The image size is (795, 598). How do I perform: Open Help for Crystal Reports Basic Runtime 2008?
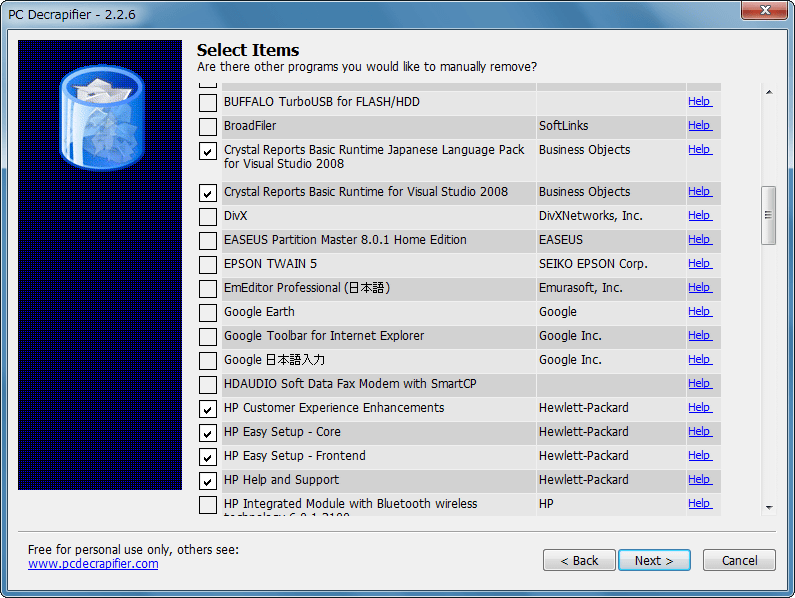click(700, 192)
